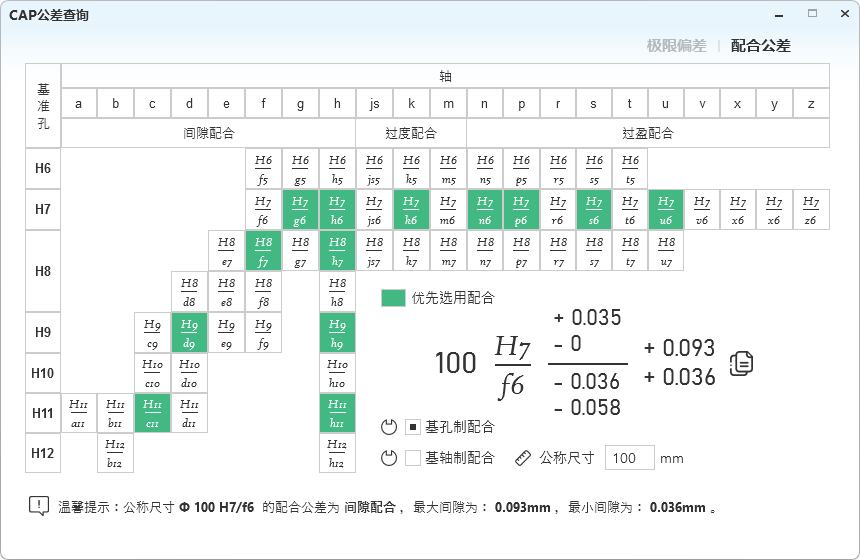
Task: Check the 基孔制配合 checkbox
Action: coord(413,428)
